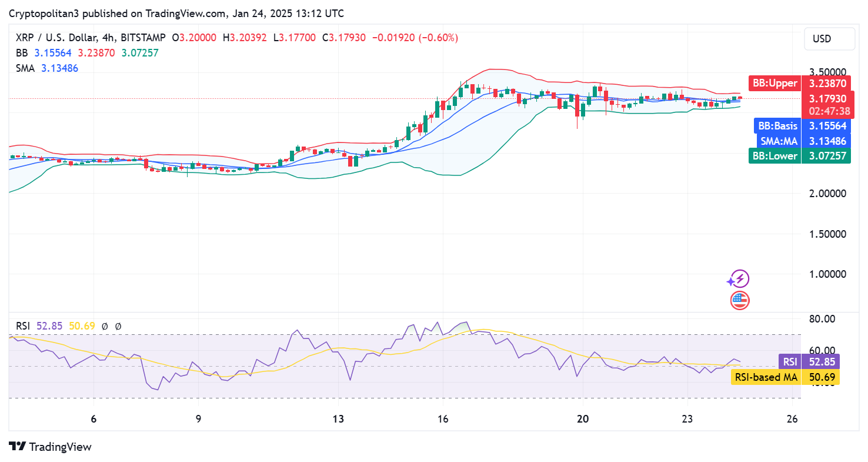Click the change value −0.01920 (−0.60%)
Image resolution: width=868 pixels, height=462 pixels.
coord(415,38)
